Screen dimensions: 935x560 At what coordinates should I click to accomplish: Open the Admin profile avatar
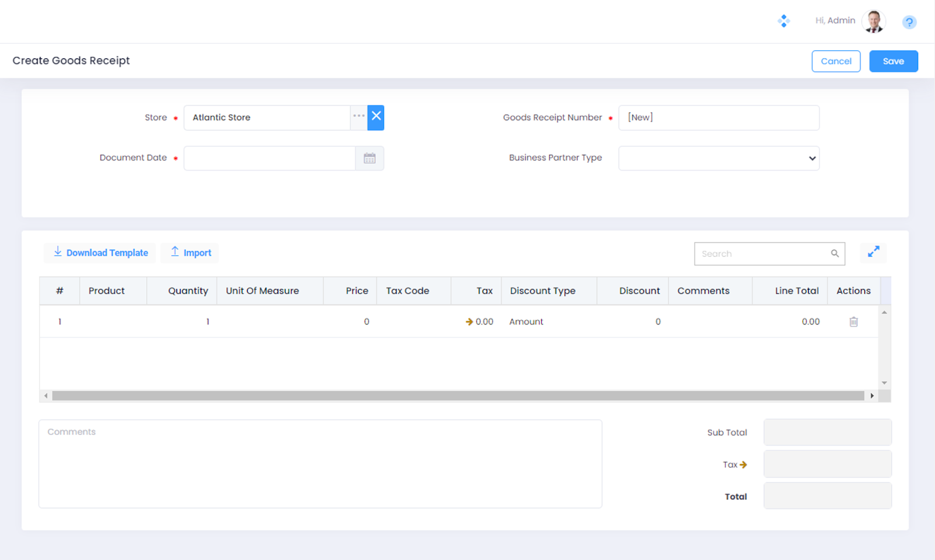click(x=874, y=22)
